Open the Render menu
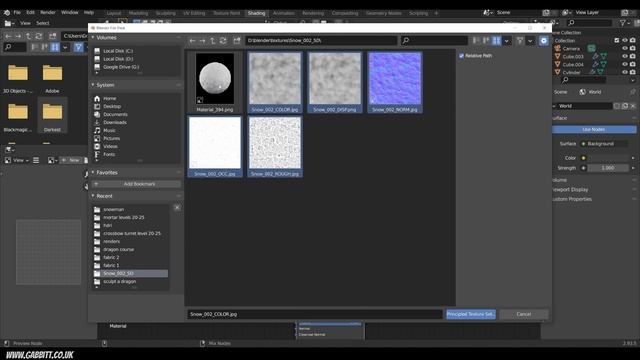640x360 pixels. [x=48, y=13]
